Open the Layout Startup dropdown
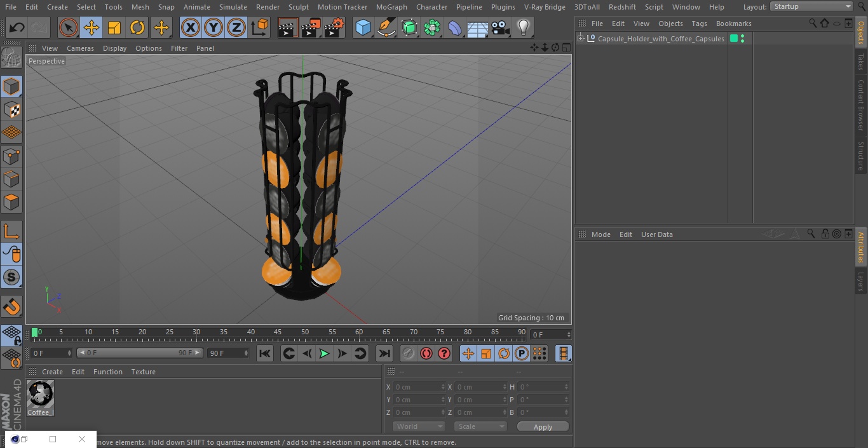 tap(811, 6)
